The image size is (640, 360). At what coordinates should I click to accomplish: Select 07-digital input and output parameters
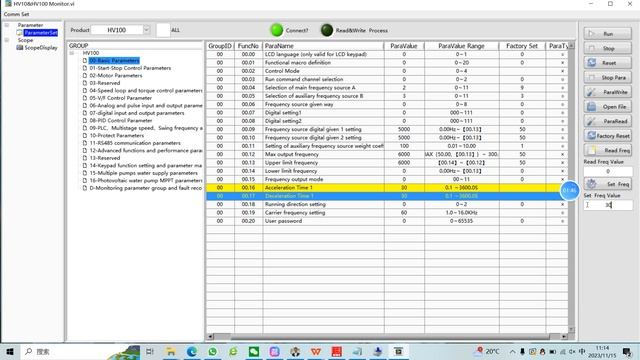click(137, 113)
